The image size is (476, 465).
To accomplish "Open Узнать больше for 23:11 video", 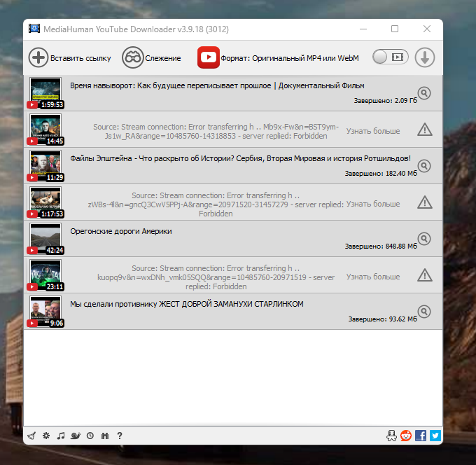I will pyautogui.click(x=373, y=277).
